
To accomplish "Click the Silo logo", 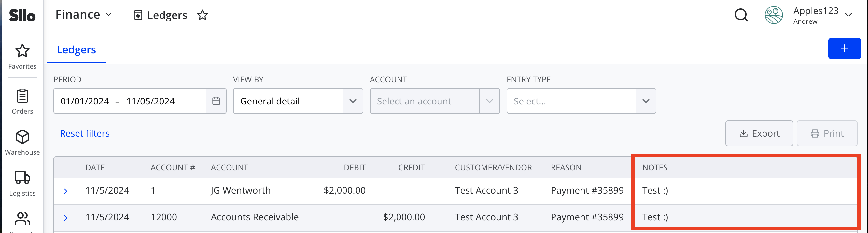I will click(22, 16).
